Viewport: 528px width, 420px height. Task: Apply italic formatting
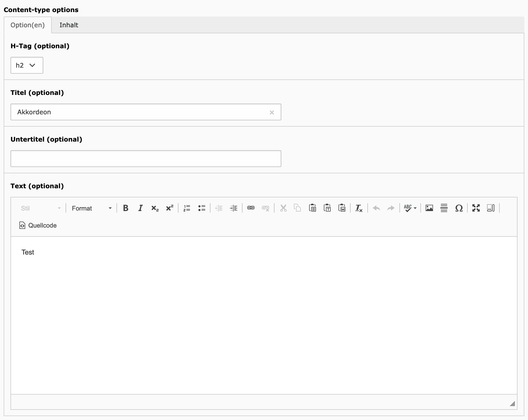tap(140, 208)
